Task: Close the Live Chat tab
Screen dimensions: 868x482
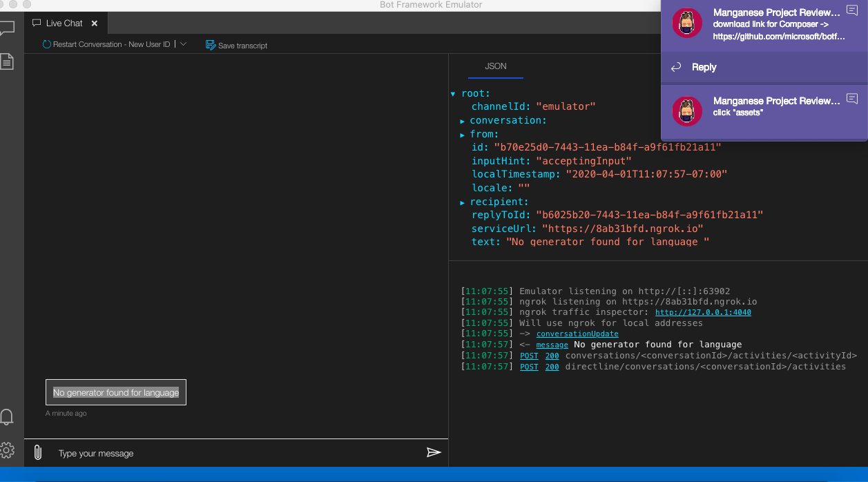Action: [x=95, y=23]
